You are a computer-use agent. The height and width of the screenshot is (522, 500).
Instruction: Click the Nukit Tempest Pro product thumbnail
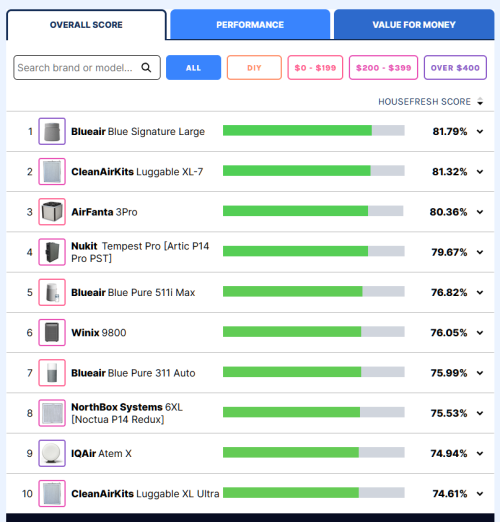pos(52,252)
